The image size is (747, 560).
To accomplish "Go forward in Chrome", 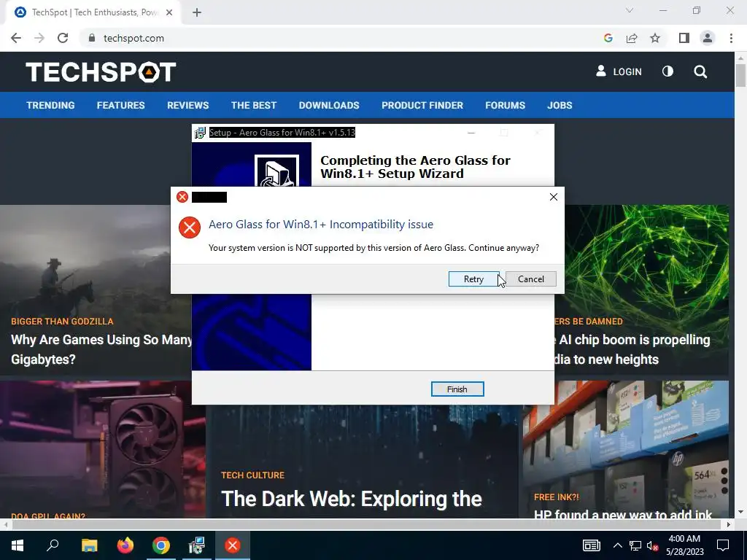I will [x=39, y=38].
